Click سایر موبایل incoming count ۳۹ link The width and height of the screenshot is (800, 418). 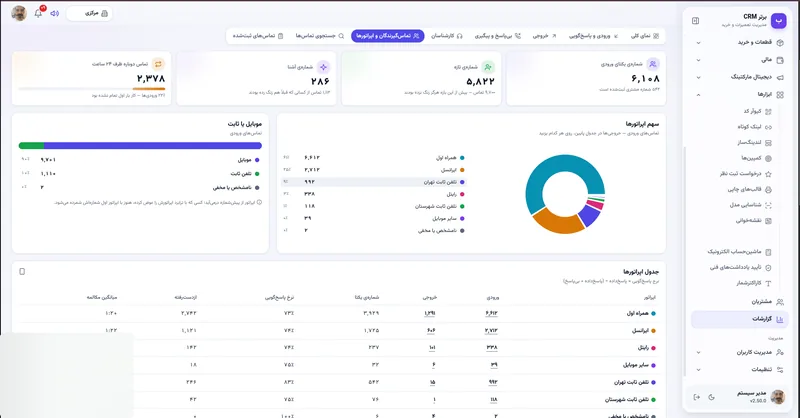494,365
